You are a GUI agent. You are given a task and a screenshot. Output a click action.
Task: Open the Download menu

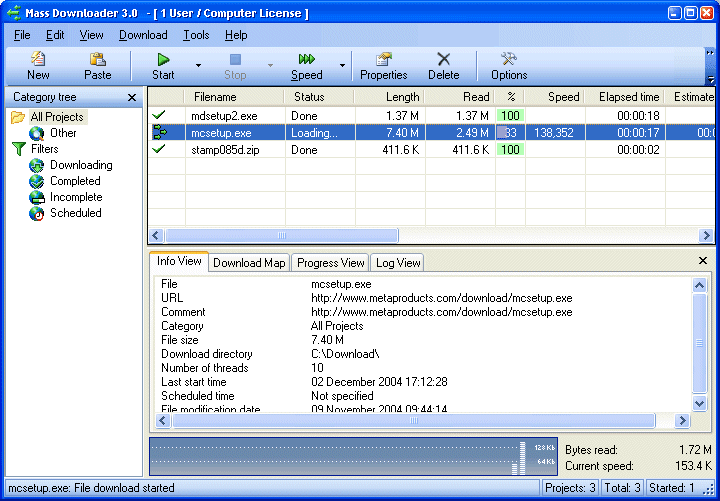(143, 35)
